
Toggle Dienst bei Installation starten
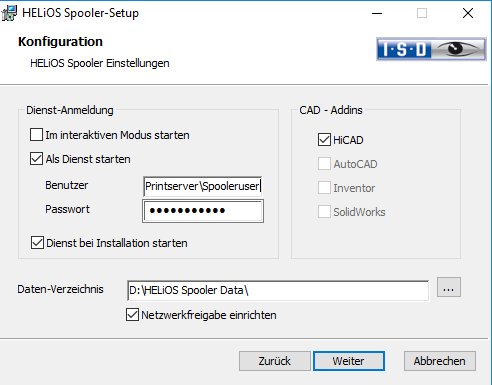pyautogui.click(x=37, y=243)
